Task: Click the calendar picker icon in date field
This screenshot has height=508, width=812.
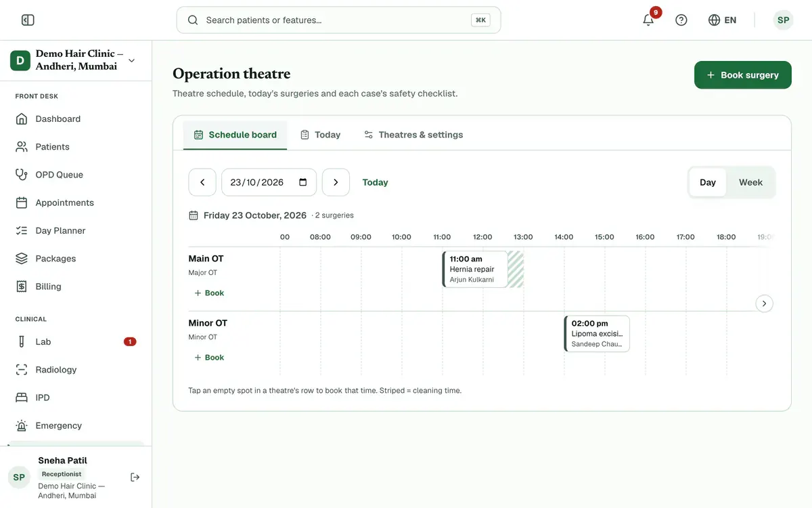Action: (x=302, y=182)
